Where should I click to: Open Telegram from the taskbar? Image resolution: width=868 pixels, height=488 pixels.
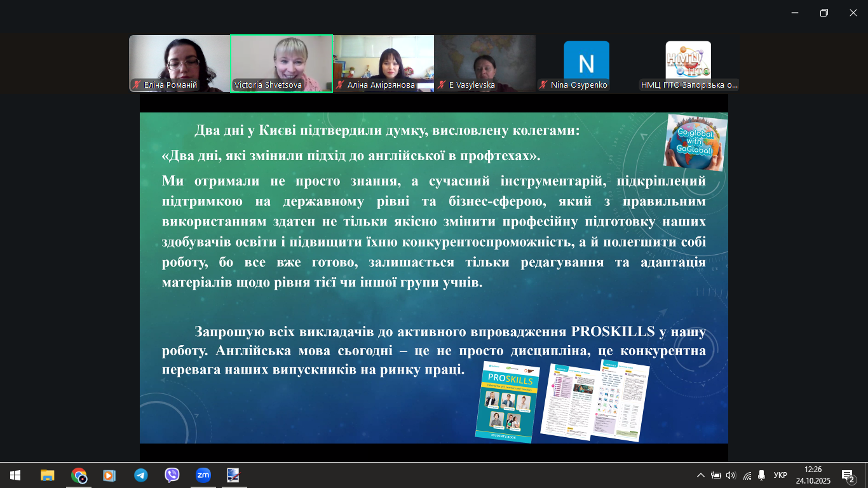pyautogui.click(x=140, y=475)
